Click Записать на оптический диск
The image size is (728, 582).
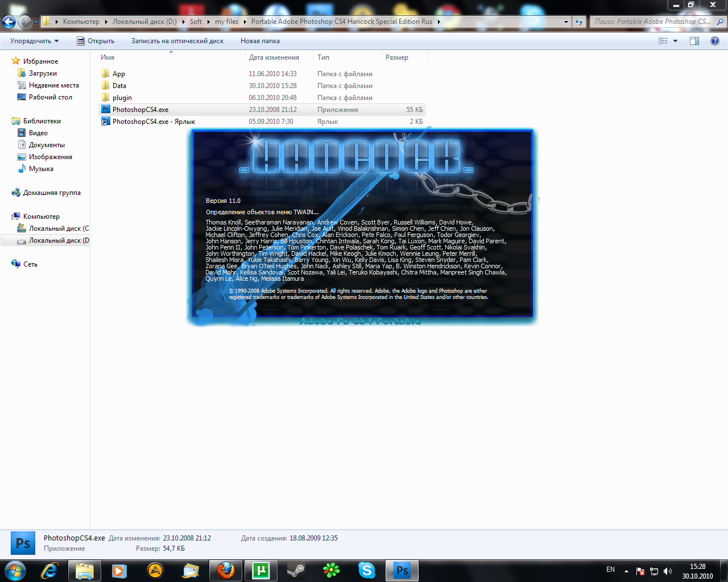tap(177, 41)
